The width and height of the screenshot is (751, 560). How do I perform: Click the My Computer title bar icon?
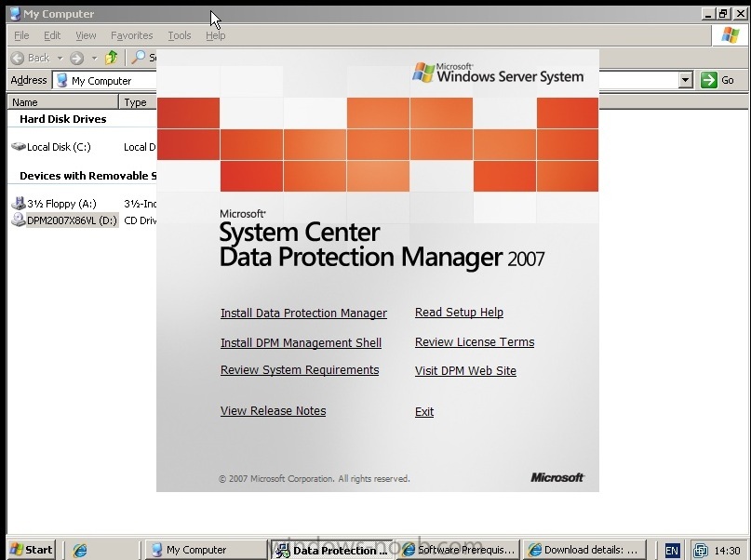click(x=15, y=14)
